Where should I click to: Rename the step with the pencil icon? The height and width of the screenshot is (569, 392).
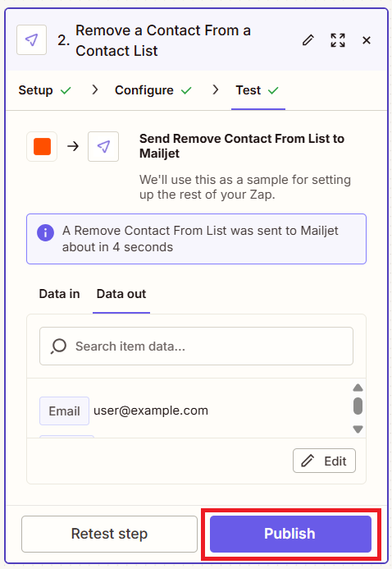point(308,40)
